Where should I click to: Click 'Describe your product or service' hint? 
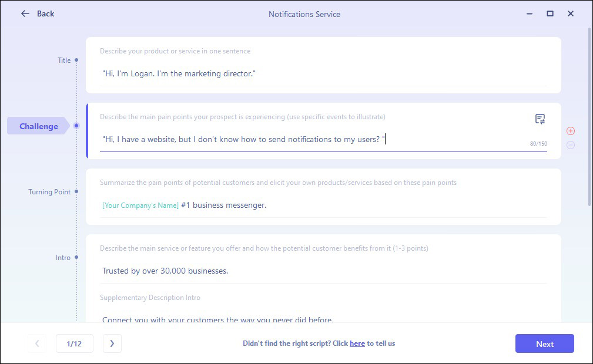coord(175,52)
